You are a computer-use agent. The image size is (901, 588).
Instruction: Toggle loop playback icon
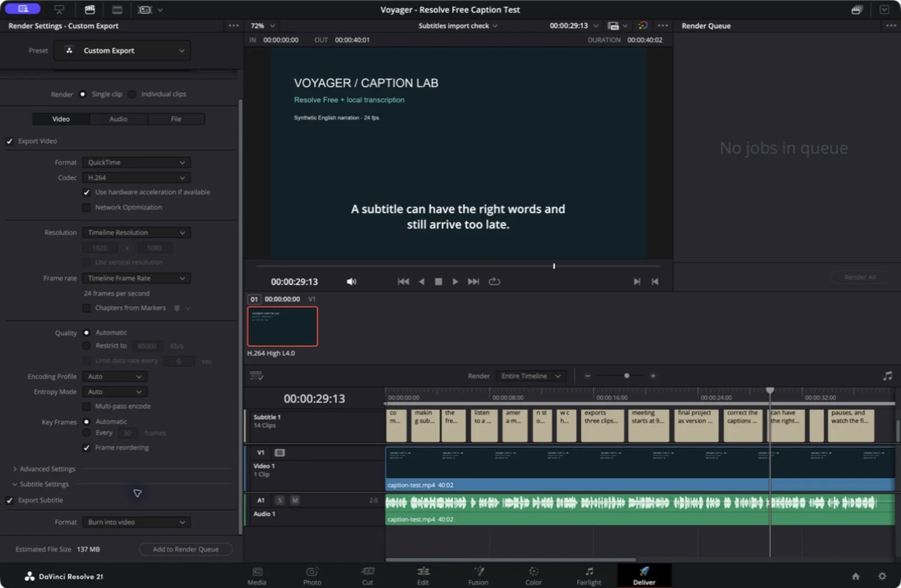coord(494,281)
